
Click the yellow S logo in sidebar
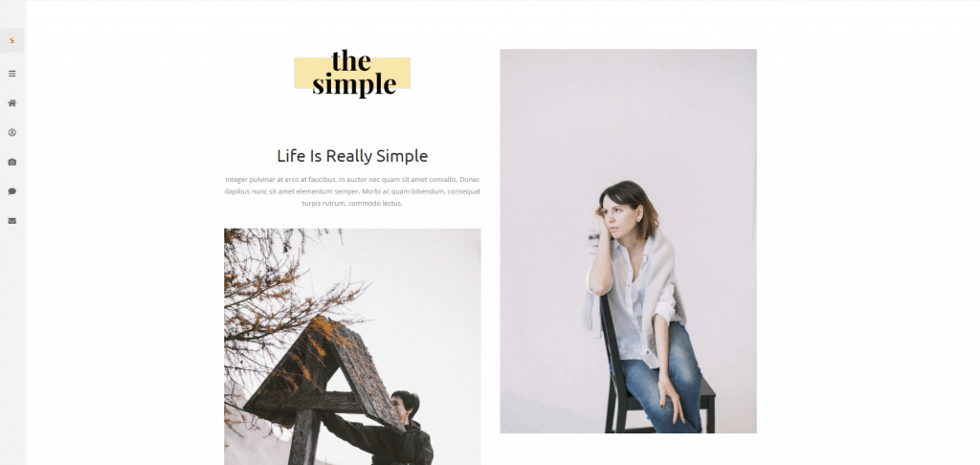[11, 40]
